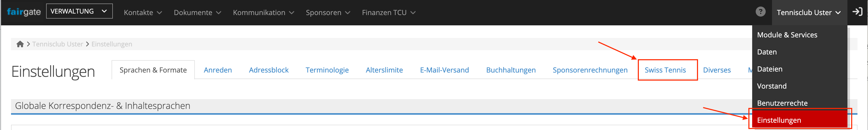Open the VERWALTUNG dropdown selector

click(79, 11)
